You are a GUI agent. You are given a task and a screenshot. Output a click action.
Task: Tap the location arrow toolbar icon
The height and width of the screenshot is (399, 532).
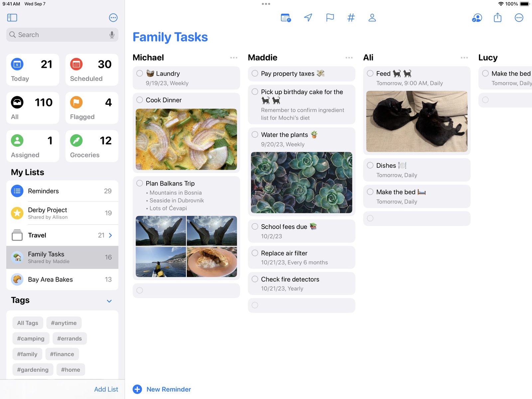pyautogui.click(x=308, y=18)
